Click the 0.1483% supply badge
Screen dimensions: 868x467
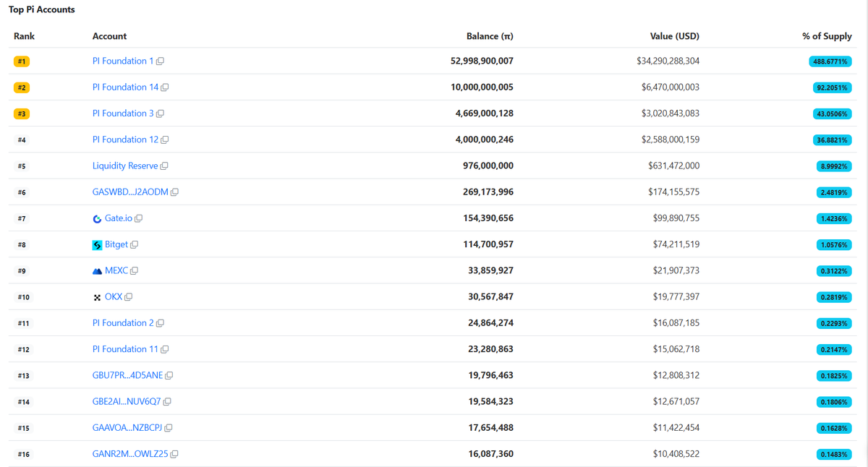pos(834,455)
